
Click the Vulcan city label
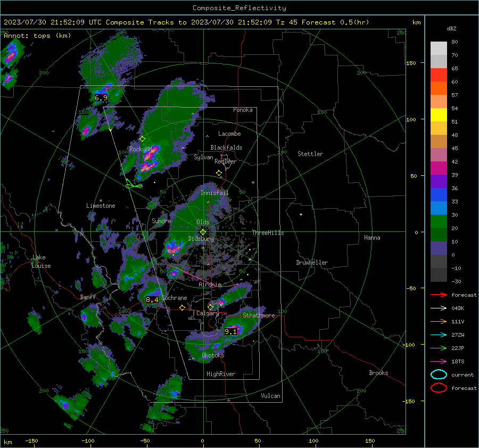[x=270, y=396]
